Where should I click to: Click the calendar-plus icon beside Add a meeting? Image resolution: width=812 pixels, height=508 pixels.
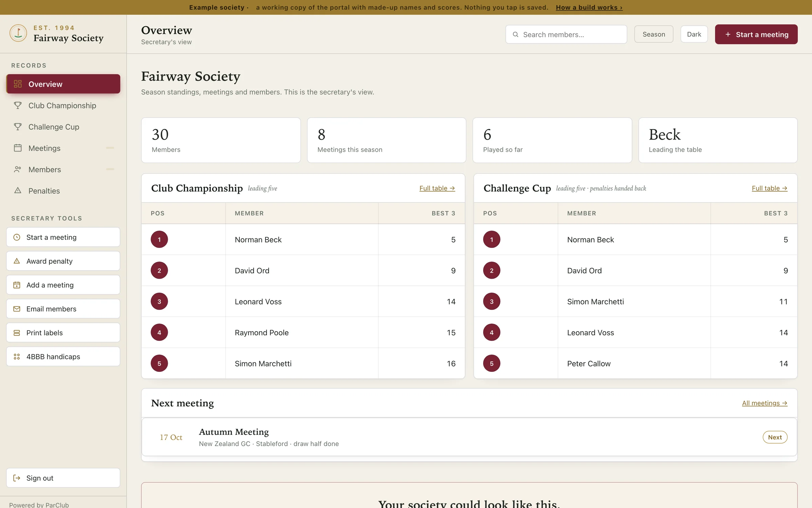pyautogui.click(x=17, y=285)
